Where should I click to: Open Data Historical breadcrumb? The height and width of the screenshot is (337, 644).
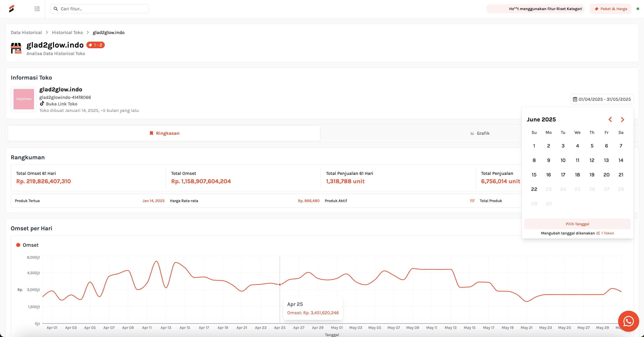point(26,32)
